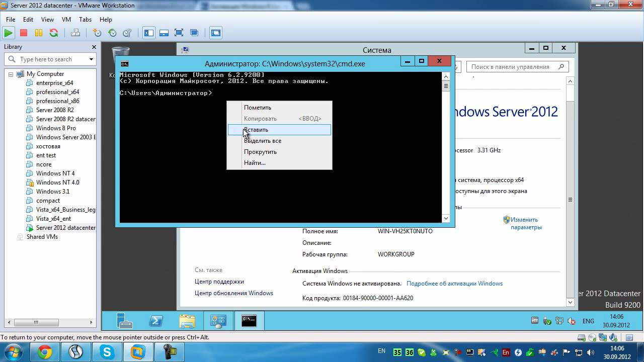Select Vista_x64_ent in the library
Viewport: 644px width, 362px height.
tap(53, 219)
